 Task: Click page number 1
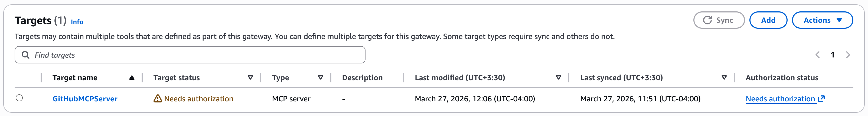pos(833,55)
